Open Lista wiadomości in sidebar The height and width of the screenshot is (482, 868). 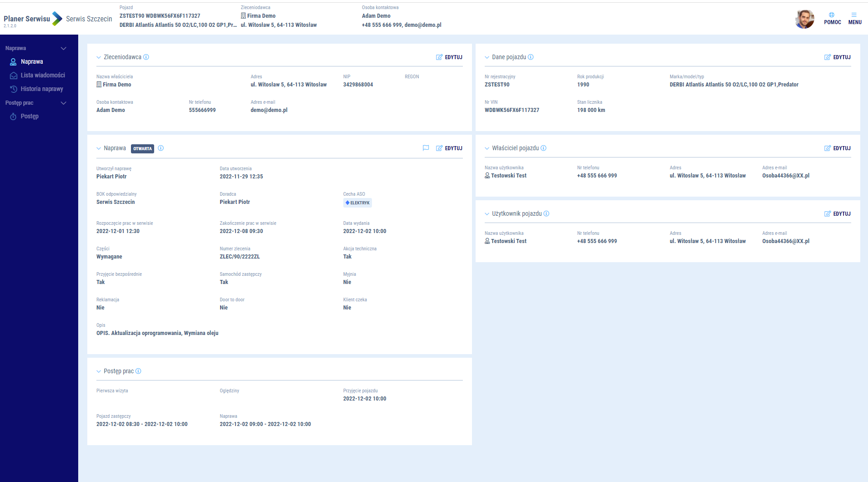pos(43,75)
